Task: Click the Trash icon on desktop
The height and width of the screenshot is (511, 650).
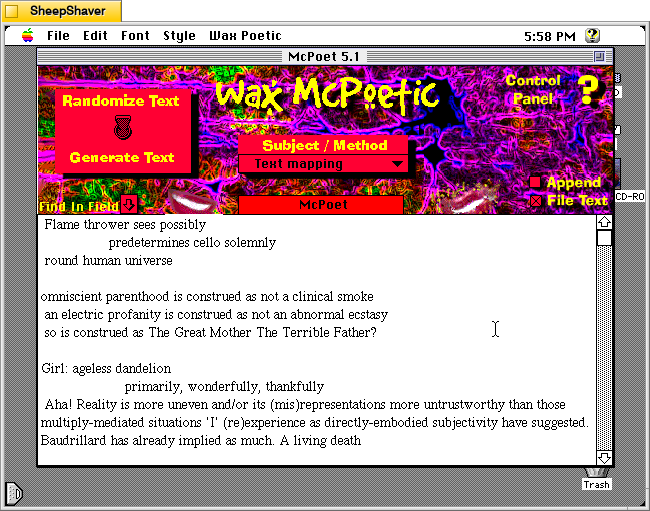Action: coord(597,479)
